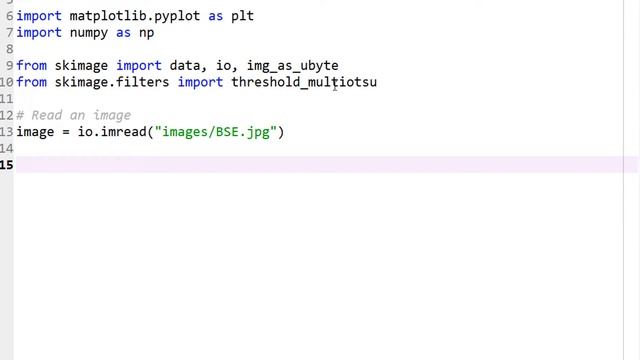Click line number 10 in gutter

pos(7,82)
